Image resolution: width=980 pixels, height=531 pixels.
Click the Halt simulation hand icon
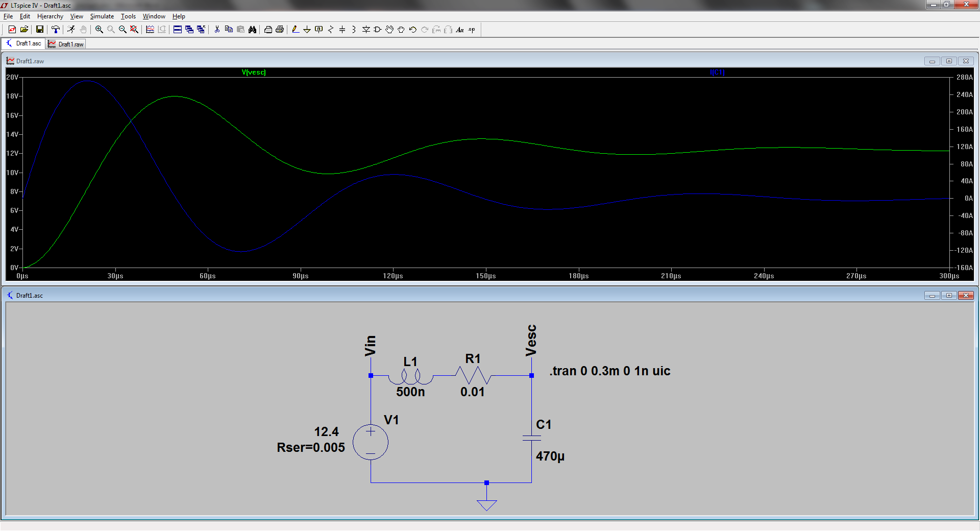83,30
